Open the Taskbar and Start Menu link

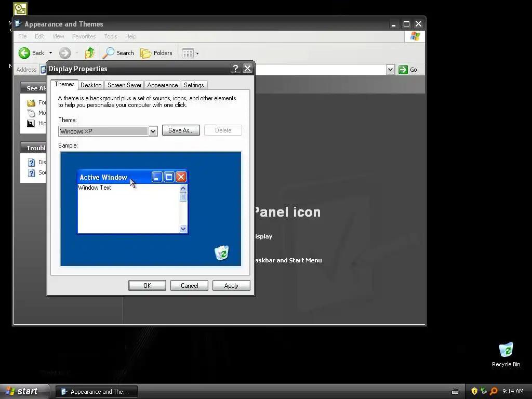[288, 260]
